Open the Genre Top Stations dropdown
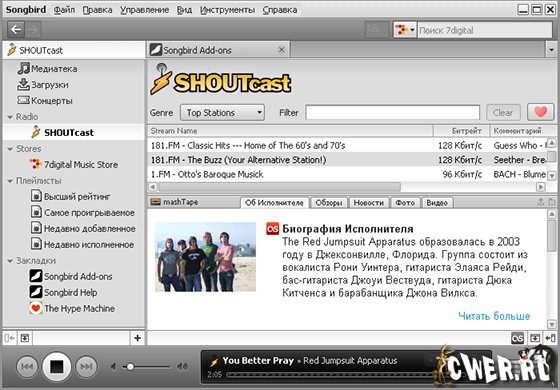 tap(222, 113)
